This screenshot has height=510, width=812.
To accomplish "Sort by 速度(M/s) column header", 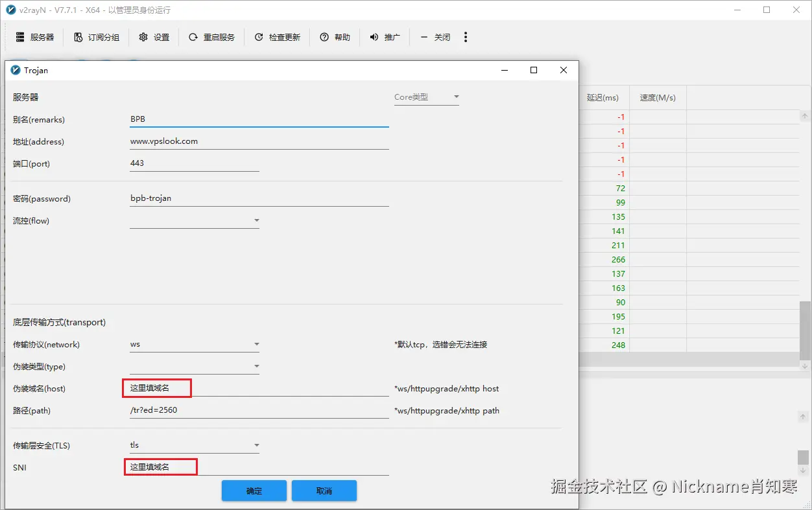I will tap(658, 98).
